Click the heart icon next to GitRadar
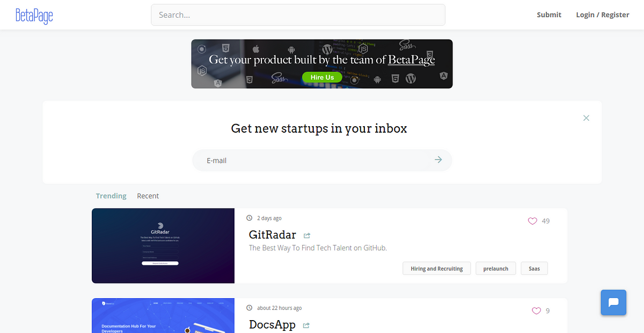 tap(532, 221)
